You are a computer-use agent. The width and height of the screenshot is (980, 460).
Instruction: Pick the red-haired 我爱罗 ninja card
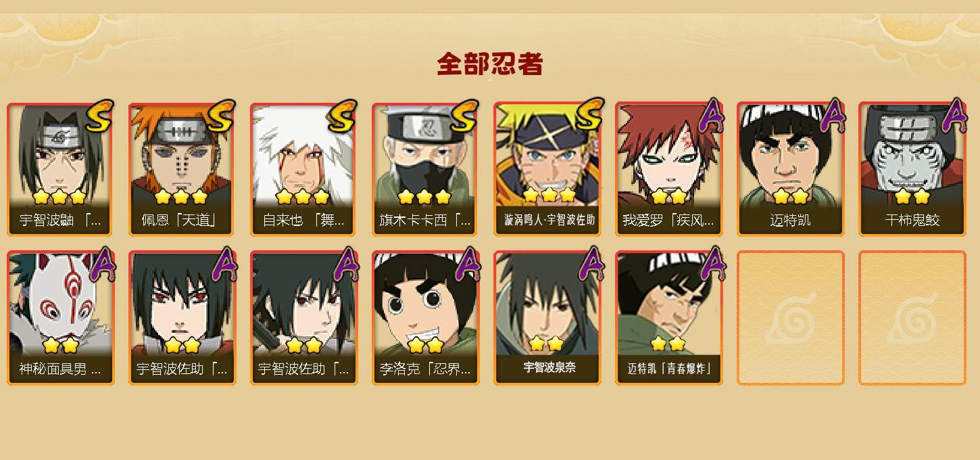pos(669,169)
